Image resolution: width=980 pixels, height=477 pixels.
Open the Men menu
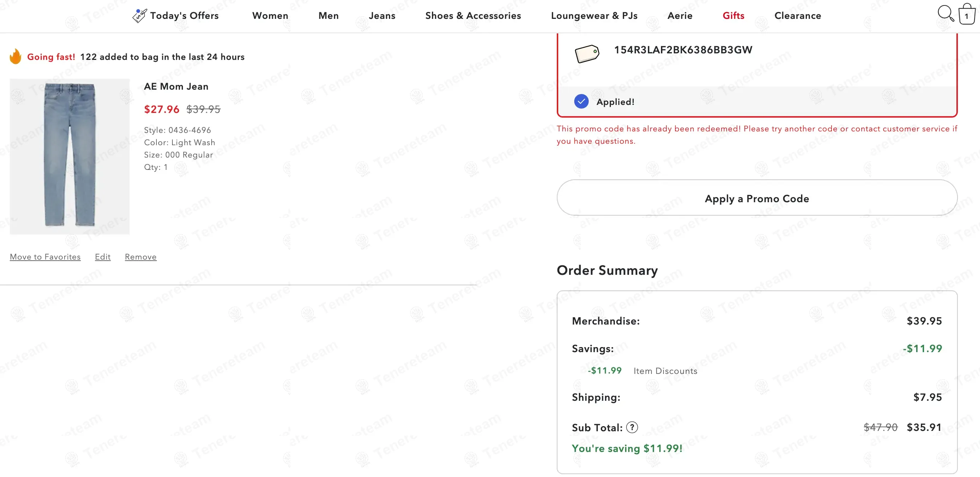pyautogui.click(x=328, y=16)
